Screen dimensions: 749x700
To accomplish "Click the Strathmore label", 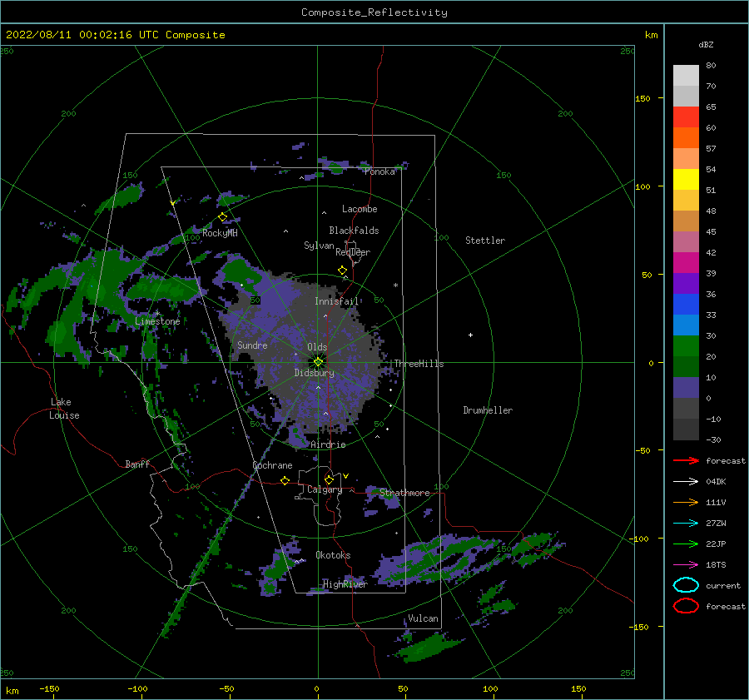I will 404,493.
